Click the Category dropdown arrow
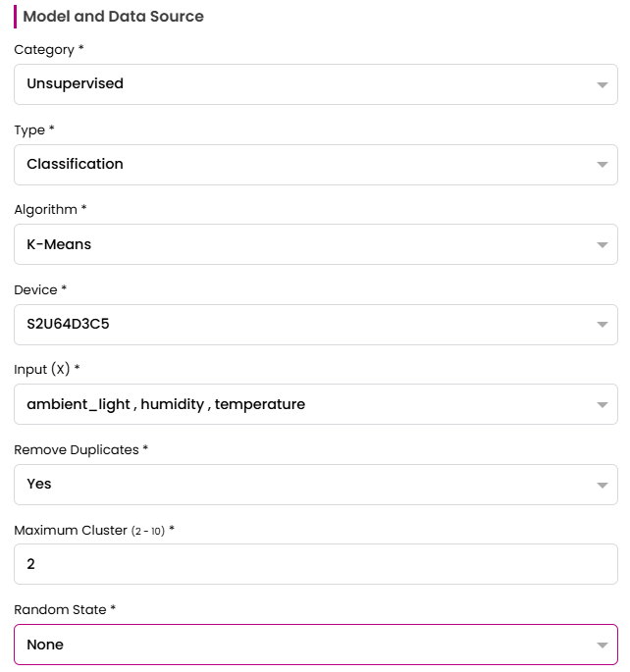630x672 pixels. [x=603, y=85]
